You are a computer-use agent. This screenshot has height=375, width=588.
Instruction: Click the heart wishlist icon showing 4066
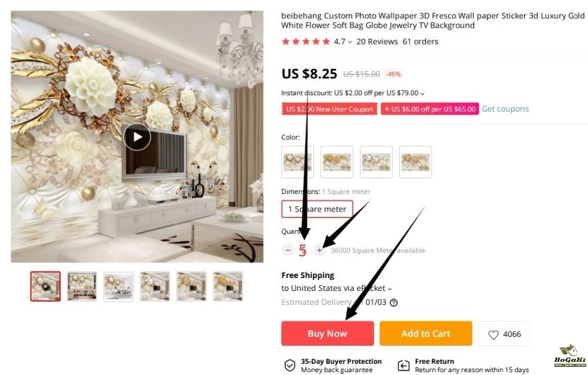[493, 334]
